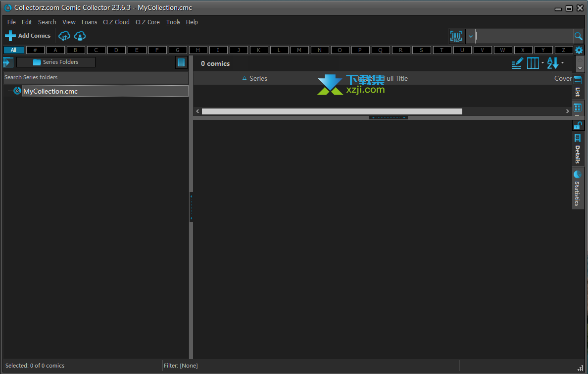Screen dimensions: 588x374
Task: Expand the columns selection dropdown arrow
Action: (542, 63)
